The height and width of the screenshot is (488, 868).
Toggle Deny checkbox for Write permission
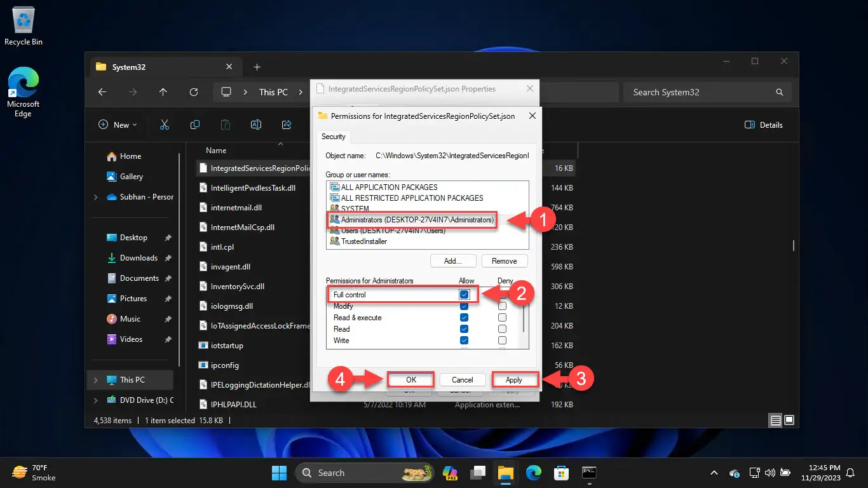coord(503,341)
